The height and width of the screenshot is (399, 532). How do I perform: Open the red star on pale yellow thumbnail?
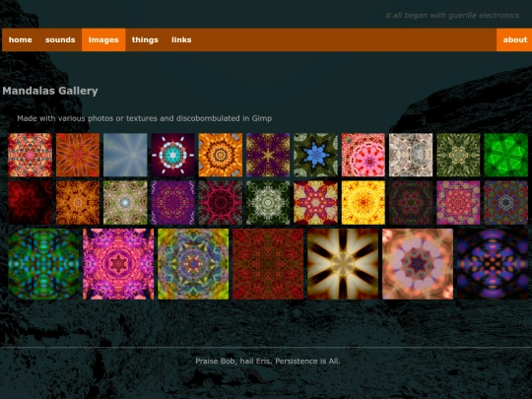coord(315,203)
